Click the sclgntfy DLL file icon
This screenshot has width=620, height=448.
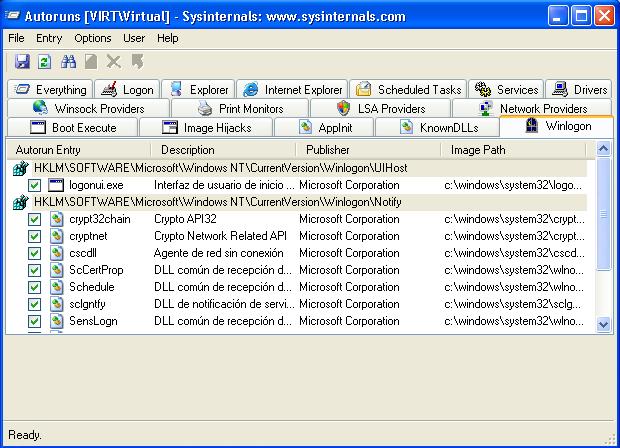(57, 304)
